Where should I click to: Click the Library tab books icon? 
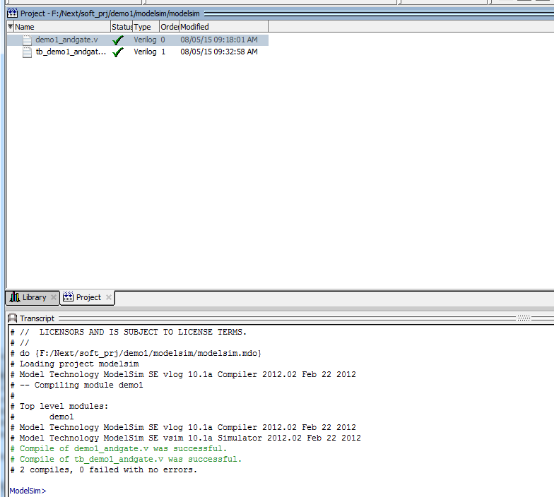[x=15, y=297]
